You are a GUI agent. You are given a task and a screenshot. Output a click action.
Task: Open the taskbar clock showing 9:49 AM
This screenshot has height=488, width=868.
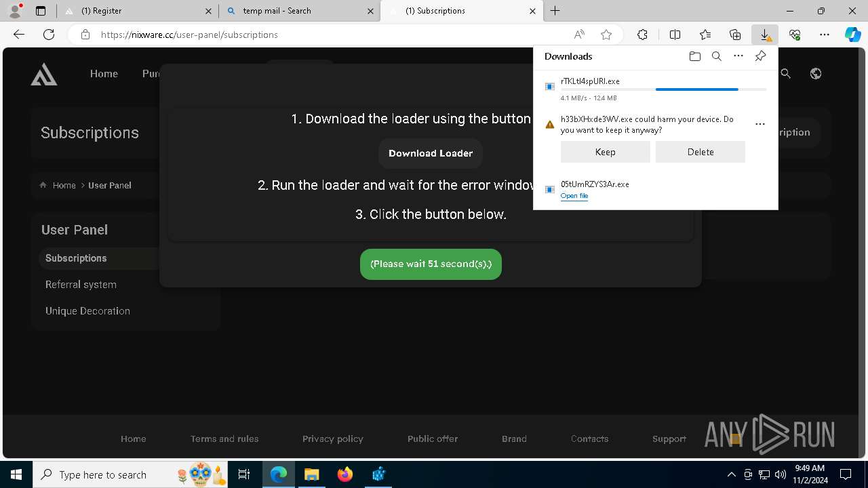[810, 474]
